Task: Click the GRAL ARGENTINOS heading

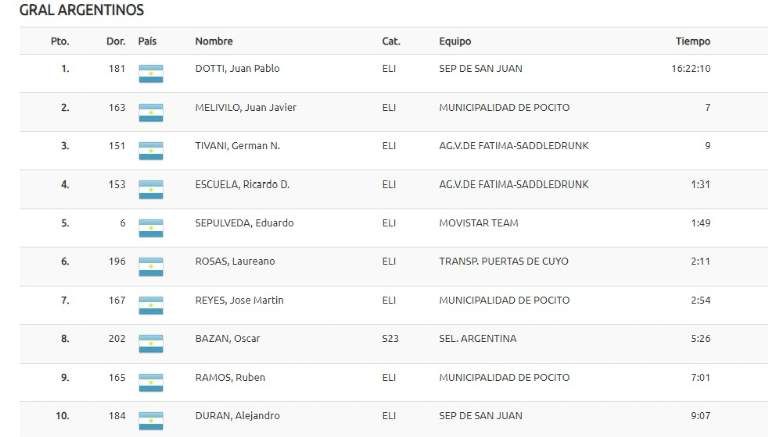Action: [82, 10]
